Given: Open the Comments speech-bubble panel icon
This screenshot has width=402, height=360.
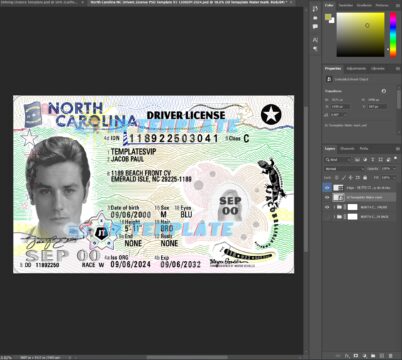Looking at the screenshot, I should point(315,27).
